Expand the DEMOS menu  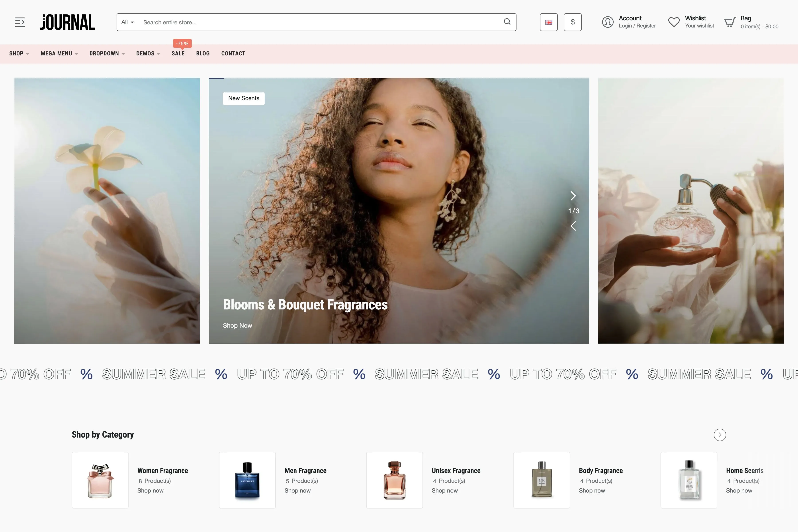pyautogui.click(x=148, y=54)
